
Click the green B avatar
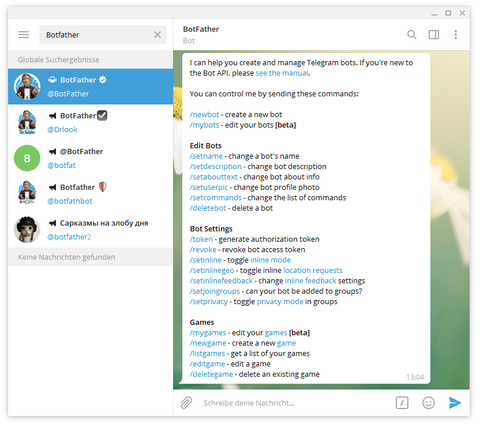coord(27,158)
